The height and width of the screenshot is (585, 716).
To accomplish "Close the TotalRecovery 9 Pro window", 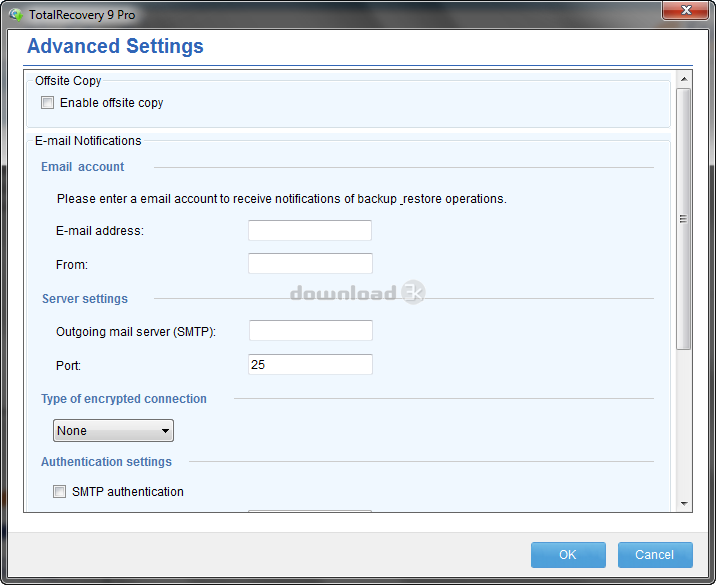I will 686,11.
